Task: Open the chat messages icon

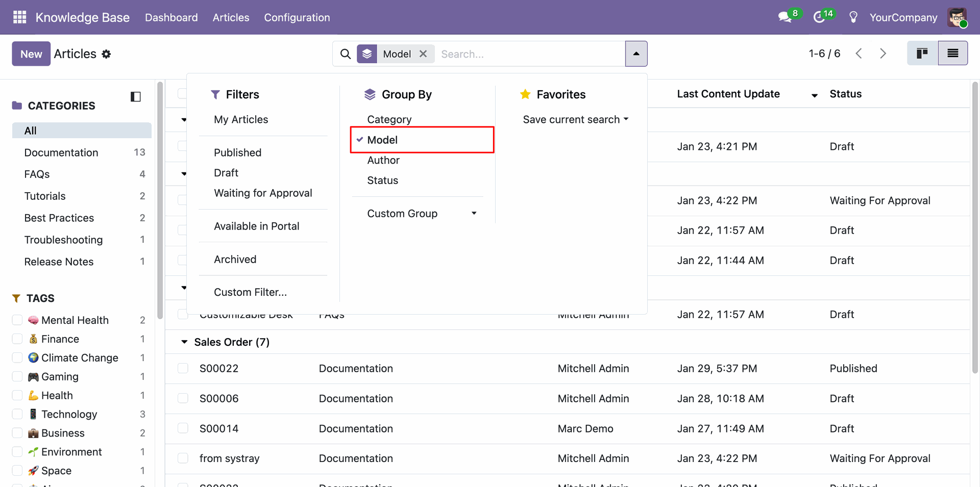Action: [x=785, y=17]
